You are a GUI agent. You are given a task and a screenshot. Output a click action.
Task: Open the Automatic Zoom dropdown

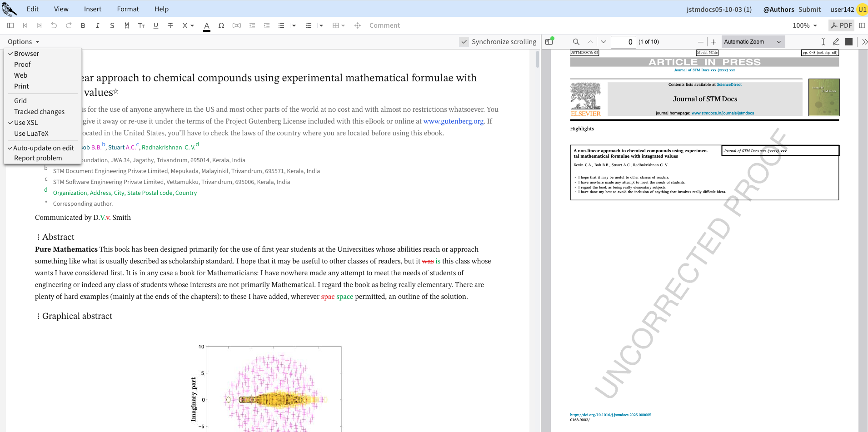tap(752, 42)
